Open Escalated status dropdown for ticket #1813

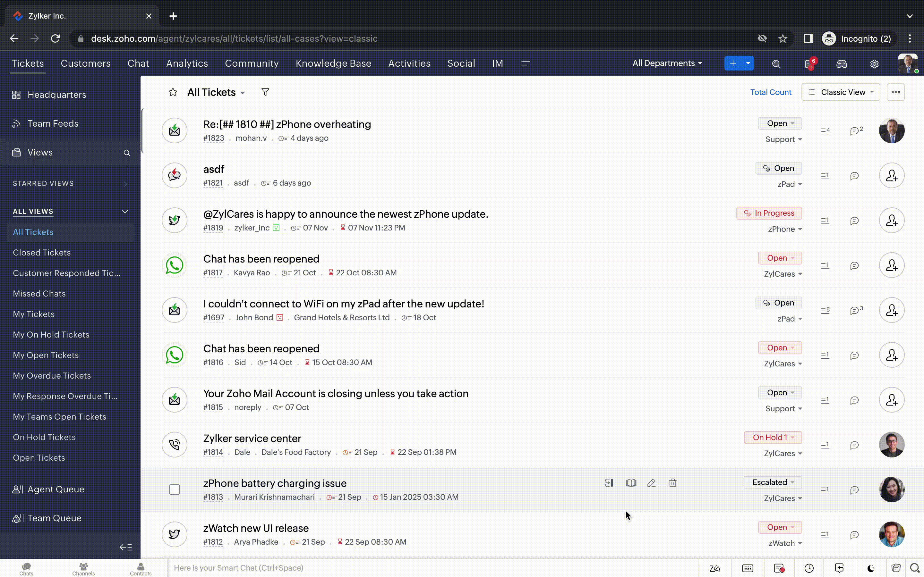pyautogui.click(x=773, y=482)
